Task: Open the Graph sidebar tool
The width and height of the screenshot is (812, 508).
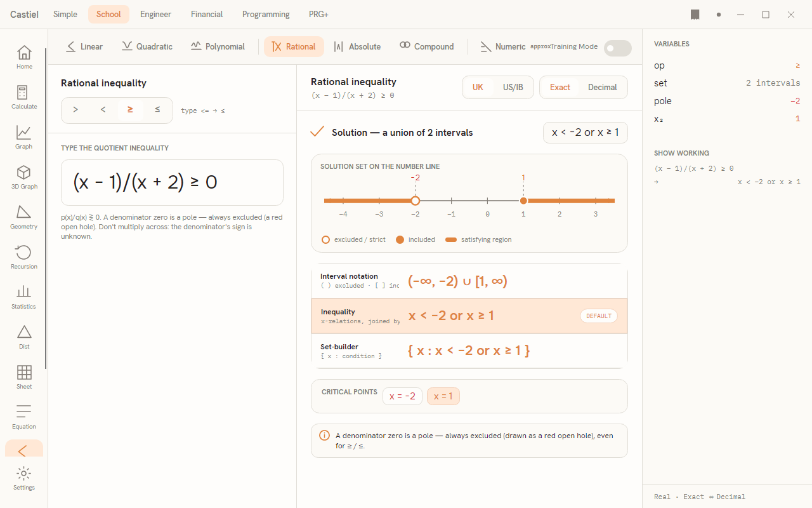Action: 24,137
